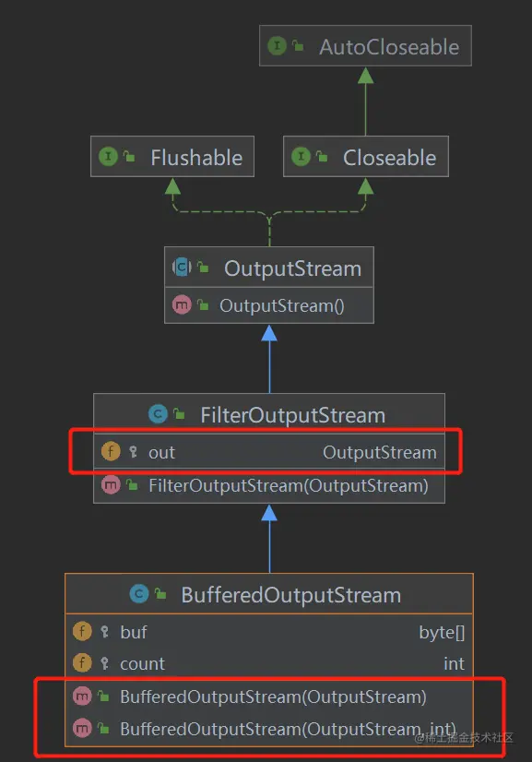Click the field icon next to buf
Image resolution: width=532 pixels, height=762 pixels.
[x=82, y=631]
